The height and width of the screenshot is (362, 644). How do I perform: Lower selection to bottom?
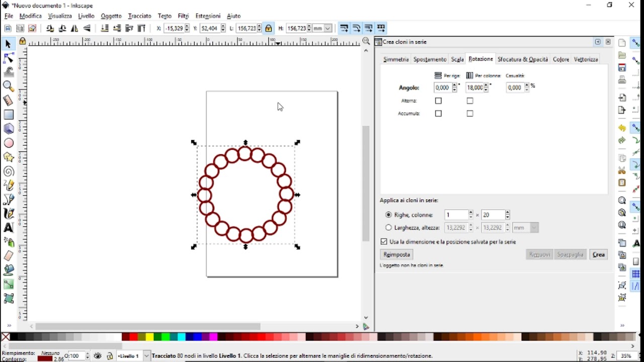[105, 28]
